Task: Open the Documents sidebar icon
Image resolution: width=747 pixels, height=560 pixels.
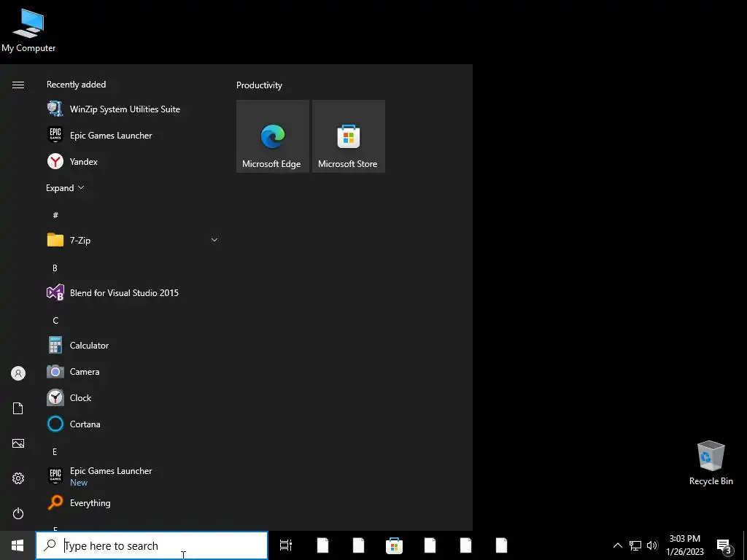Action: [18, 408]
